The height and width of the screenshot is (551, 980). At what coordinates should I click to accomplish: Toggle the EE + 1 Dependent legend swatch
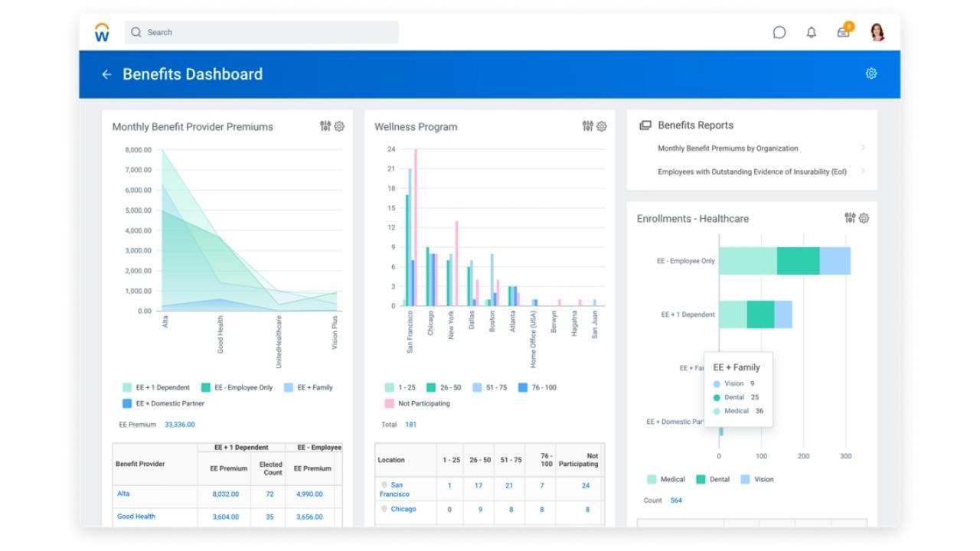click(x=127, y=387)
